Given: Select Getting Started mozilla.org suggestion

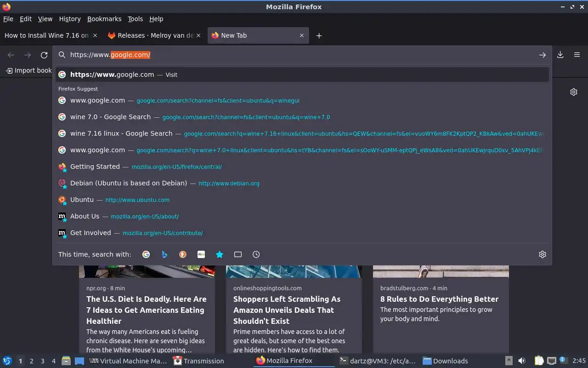Looking at the screenshot, I should [x=302, y=167].
